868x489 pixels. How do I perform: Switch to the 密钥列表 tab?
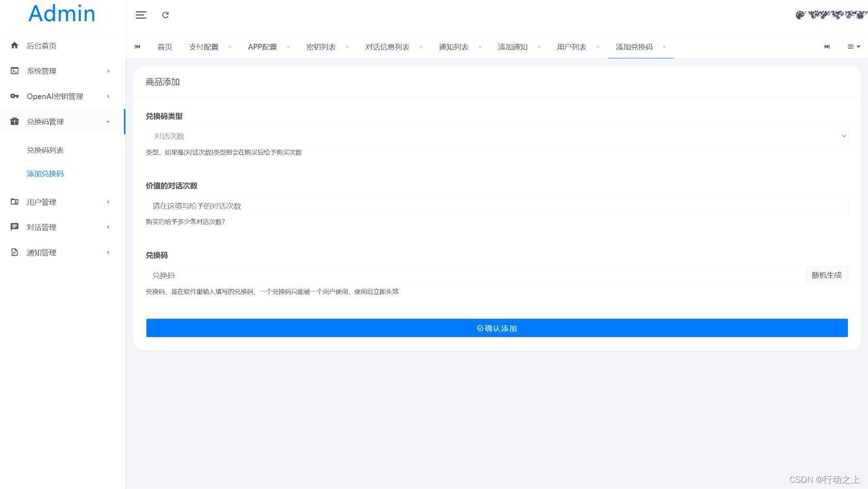321,47
